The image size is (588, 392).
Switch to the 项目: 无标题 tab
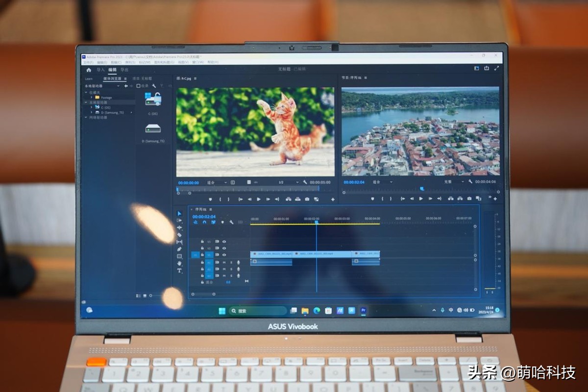(142, 78)
